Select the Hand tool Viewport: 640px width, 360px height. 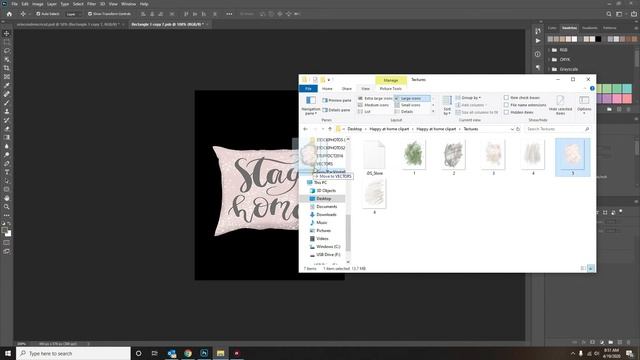click(7, 198)
